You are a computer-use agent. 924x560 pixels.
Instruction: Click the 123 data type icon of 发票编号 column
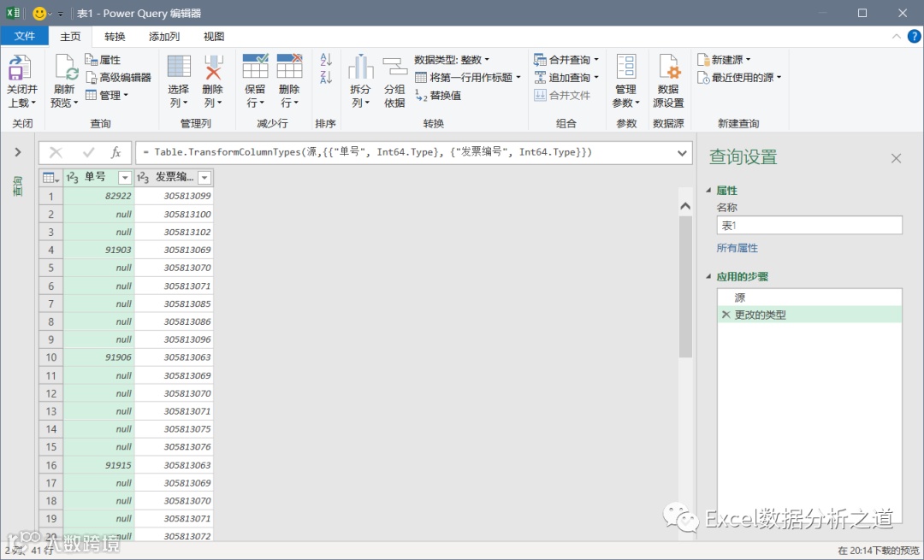pyautogui.click(x=143, y=177)
